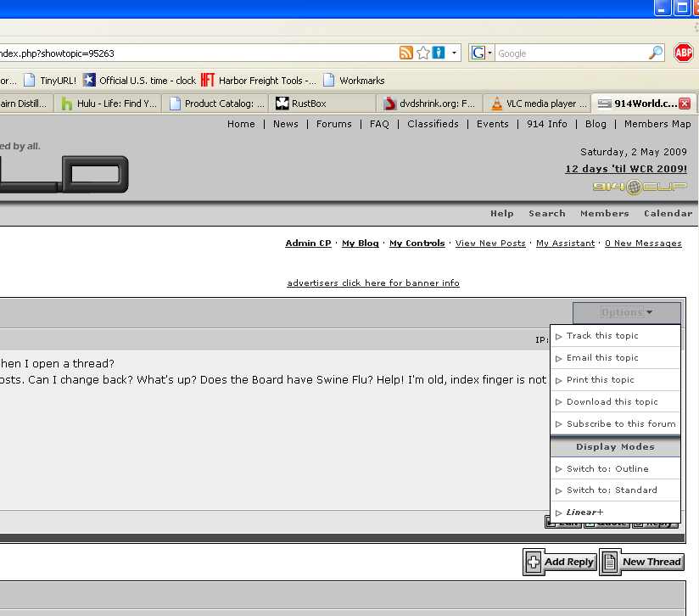Select Print this topic option
This screenshot has width=699, height=616.
click(600, 380)
